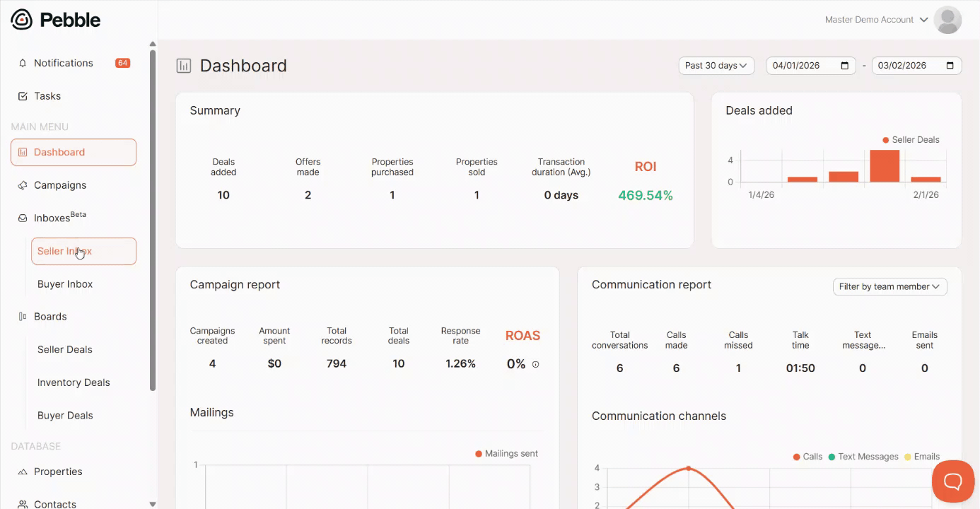Open the Inventory Deals board
Viewport: 980px width, 509px height.
pyautogui.click(x=74, y=382)
